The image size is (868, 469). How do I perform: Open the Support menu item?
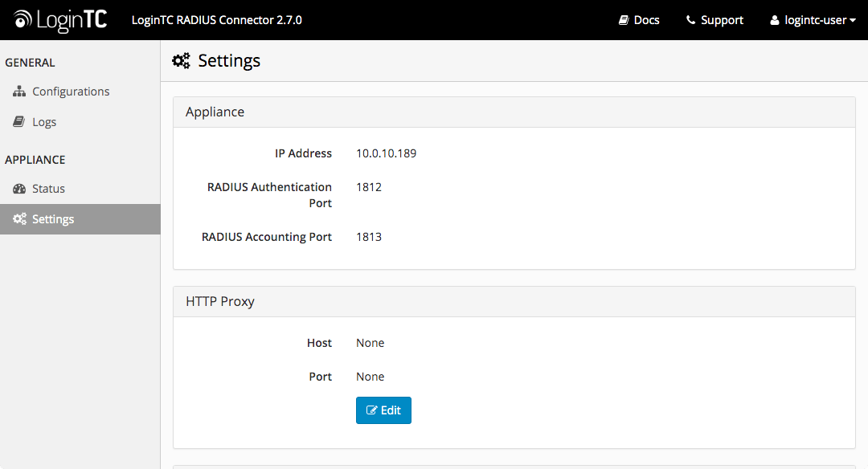point(714,19)
